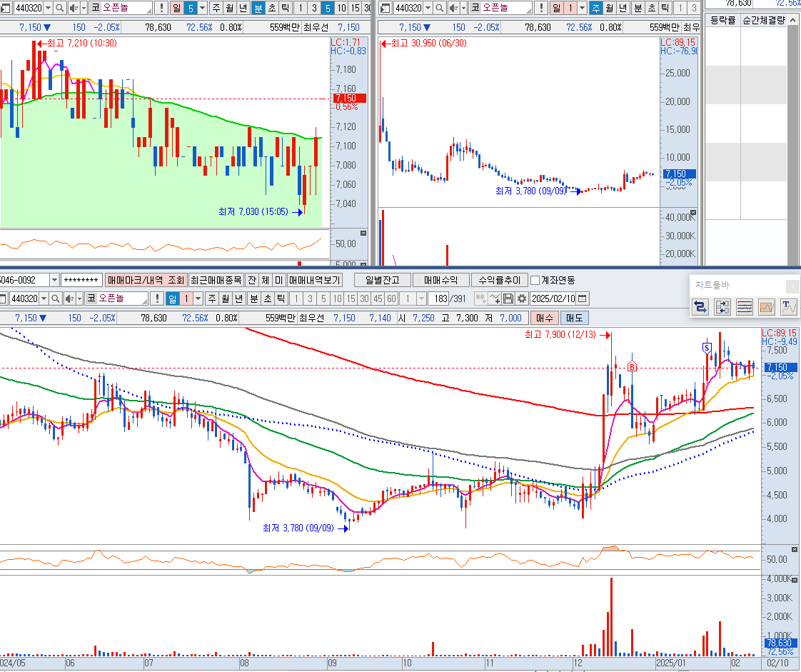This screenshot has height=672, width=801.
Task: Click speaker icon in top-right chart toolbar
Action: [453, 8]
